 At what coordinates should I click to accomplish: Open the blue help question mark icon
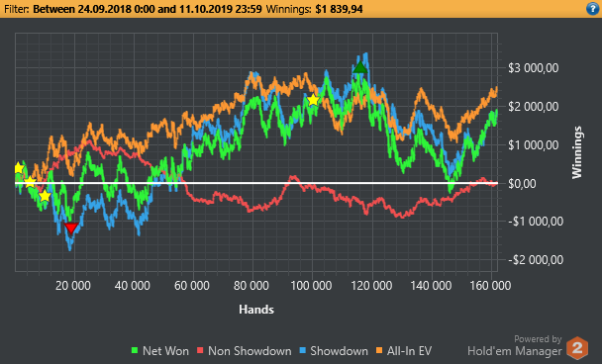click(593, 9)
